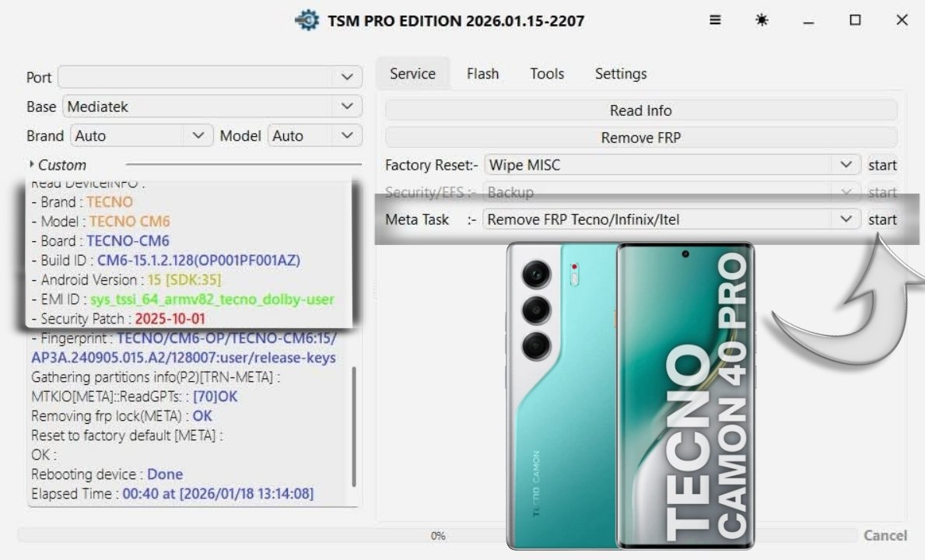
Task: Select Android Version '15 [SDK:35]'
Action: (x=184, y=279)
